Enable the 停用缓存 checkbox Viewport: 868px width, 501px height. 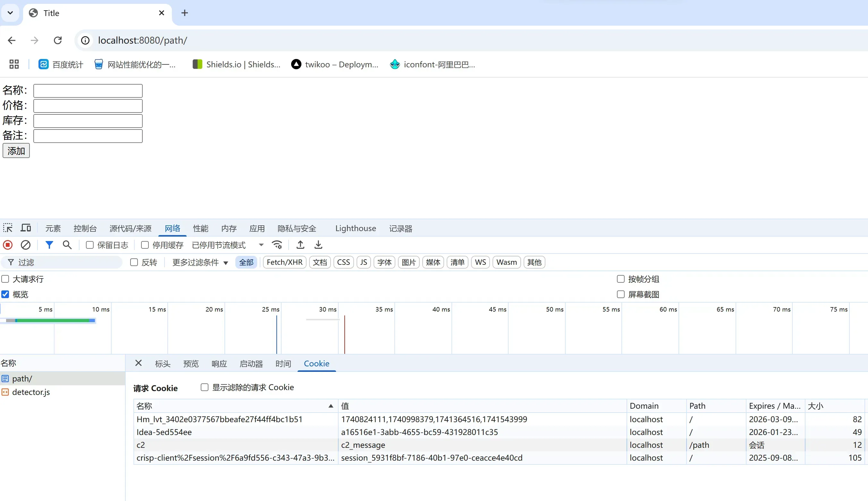pyautogui.click(x=145, y=245)
